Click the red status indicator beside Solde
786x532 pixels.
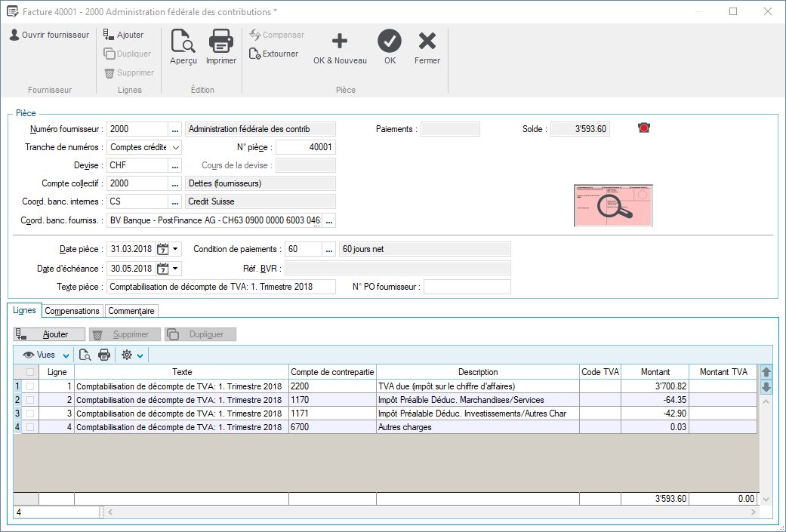pyautogui.click(x=644, y=128)
